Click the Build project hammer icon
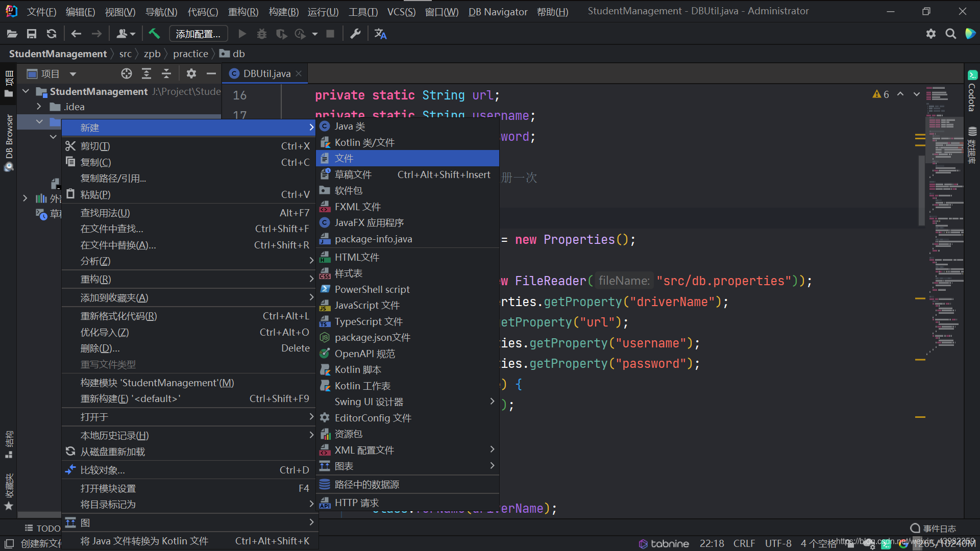Screen dimensions: 980x551 [154, 34]
